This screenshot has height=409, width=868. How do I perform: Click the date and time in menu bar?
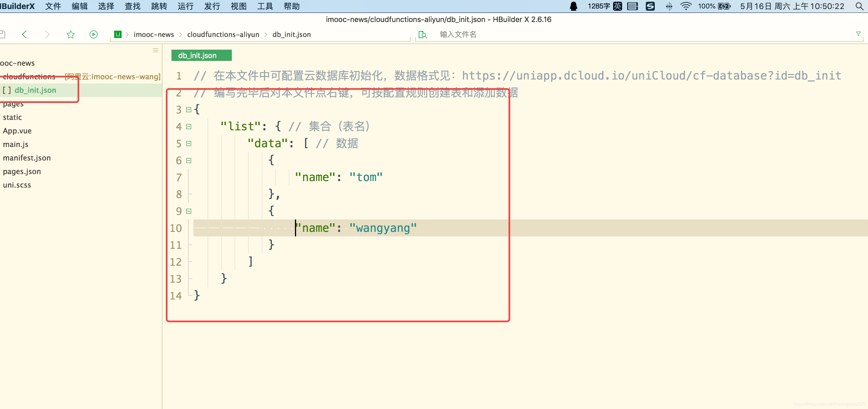792,6
